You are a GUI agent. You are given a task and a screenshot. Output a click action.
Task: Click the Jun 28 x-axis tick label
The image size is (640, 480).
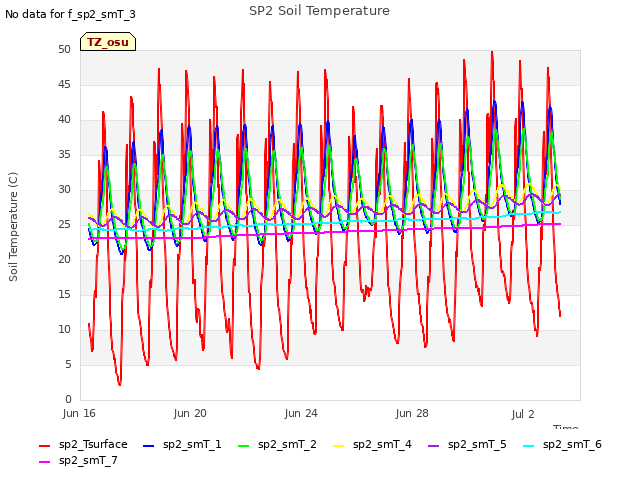pyautogui.click(x=412, y=413)
